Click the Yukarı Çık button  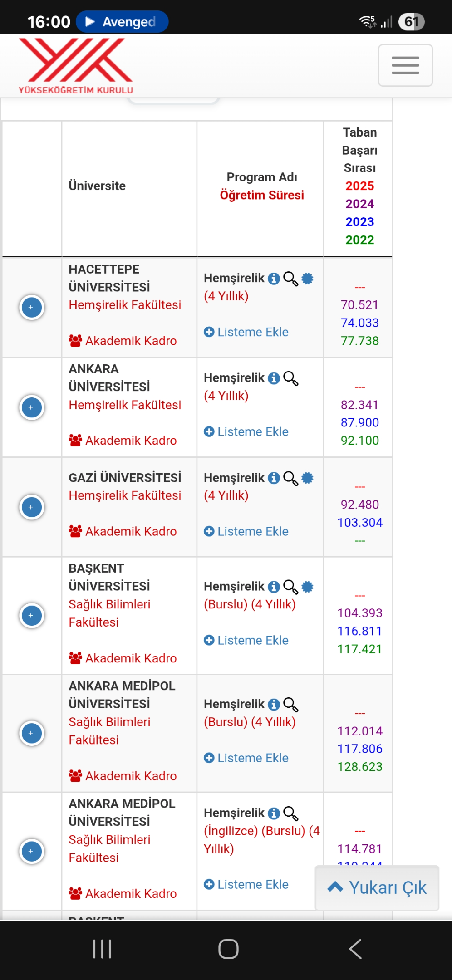[377, 887]
